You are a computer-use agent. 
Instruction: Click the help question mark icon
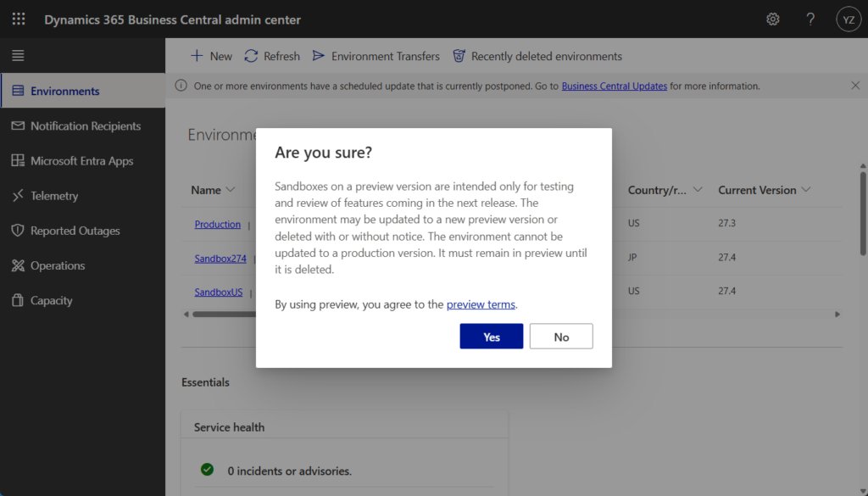(x=810, y=20)
